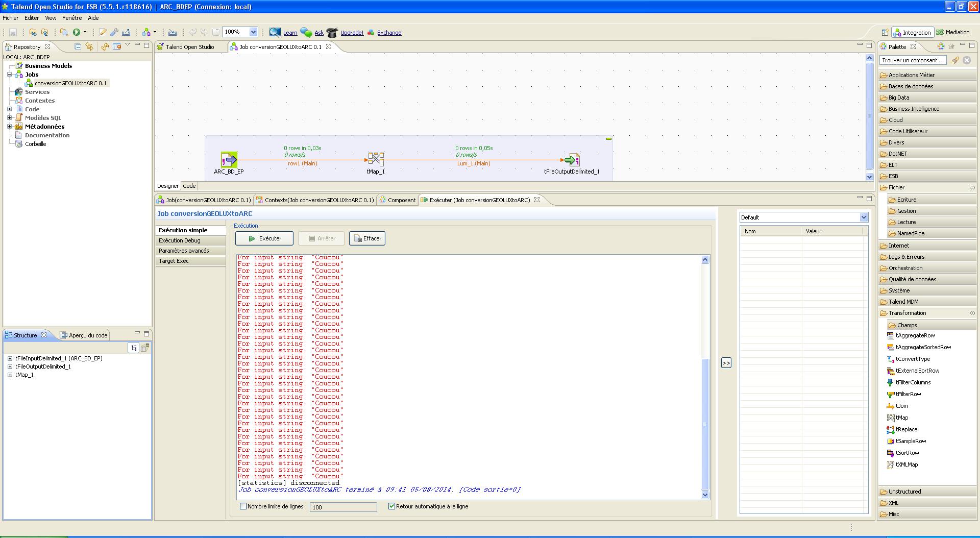Open the Editer menu
Image resolution: width=980 pixels, height=538 pixels.
[x=32, y=18]
